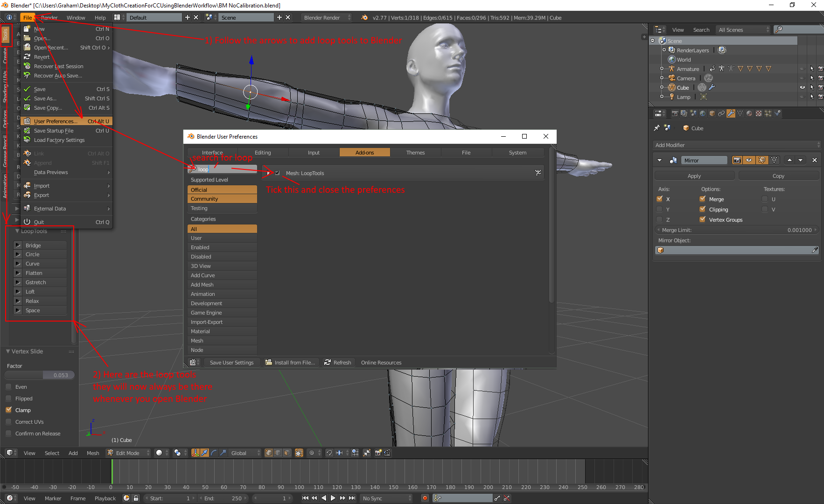824x504 pixels.
Task: Open the Material sphere properties tab
Action: [749, 113]
